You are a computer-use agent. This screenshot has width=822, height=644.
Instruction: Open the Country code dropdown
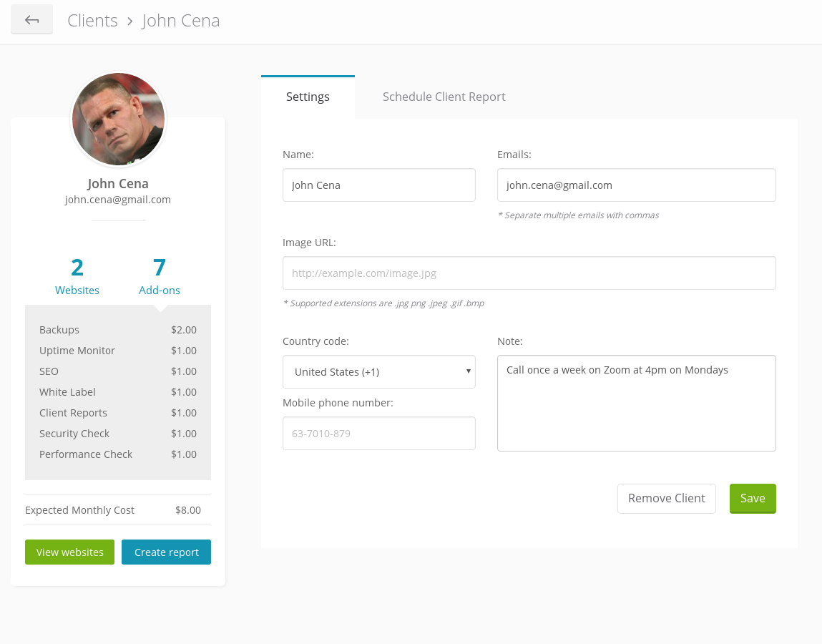[379, 372]
